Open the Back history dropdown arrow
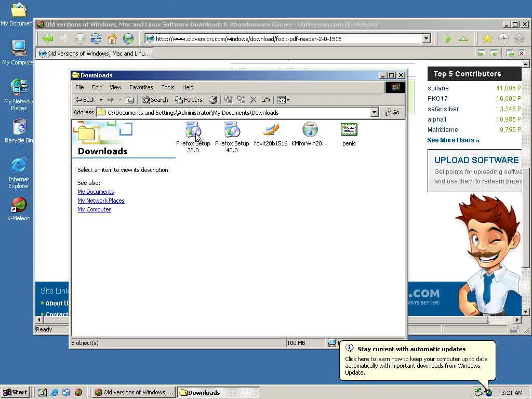 tap(101, 100)
